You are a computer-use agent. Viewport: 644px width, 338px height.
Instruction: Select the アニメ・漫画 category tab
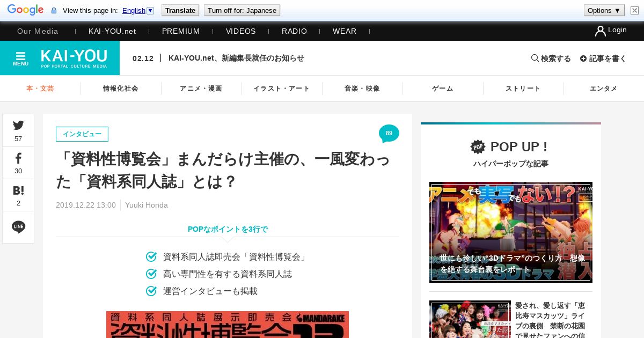pos(201,89)
